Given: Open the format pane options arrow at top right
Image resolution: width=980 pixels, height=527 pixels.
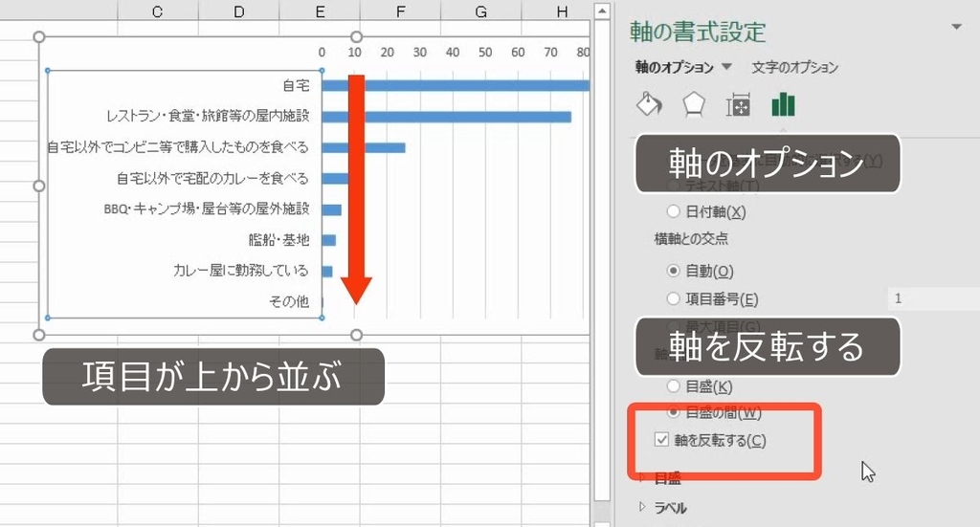Looking at the screenshot, I should click(956, 27).
